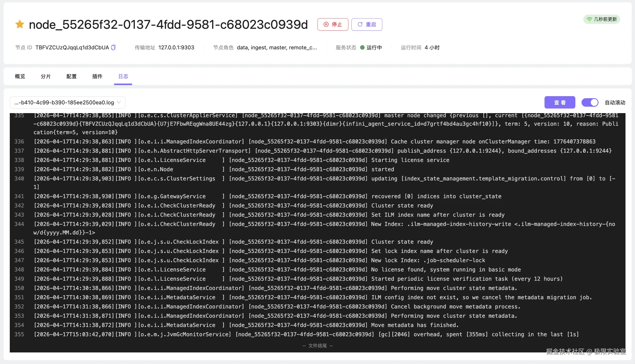
Task: Click the refresh arrow icon in 重启 button
Action: coord(360,24)
